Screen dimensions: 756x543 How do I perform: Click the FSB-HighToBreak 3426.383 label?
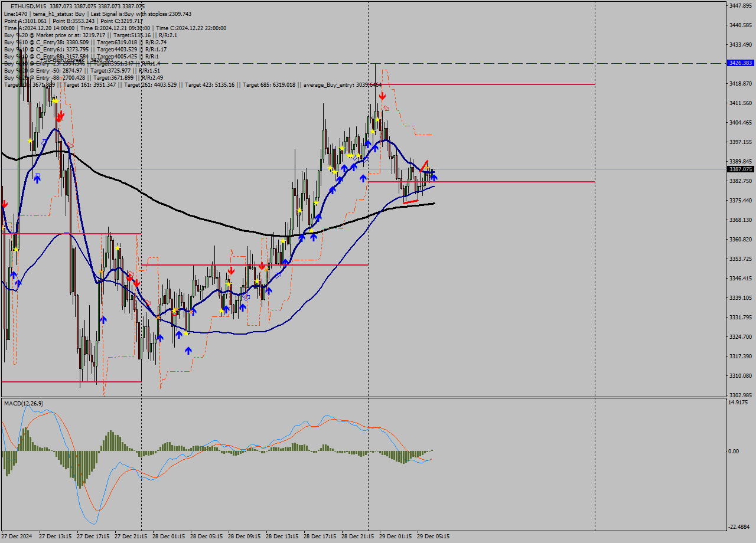coord(76,60)
